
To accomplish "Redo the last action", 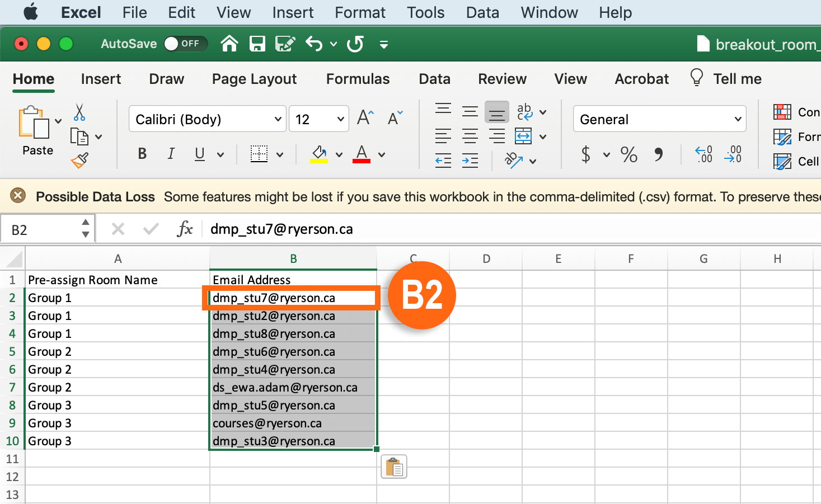I will [x=355, y=44].
